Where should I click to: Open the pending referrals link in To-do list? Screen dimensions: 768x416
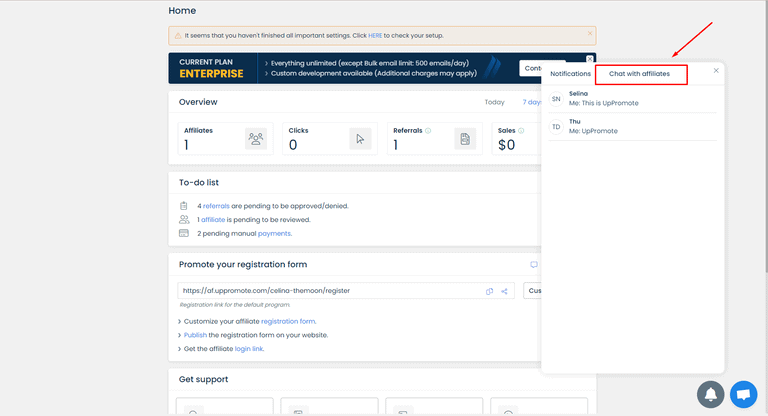(x=216, y=205)
